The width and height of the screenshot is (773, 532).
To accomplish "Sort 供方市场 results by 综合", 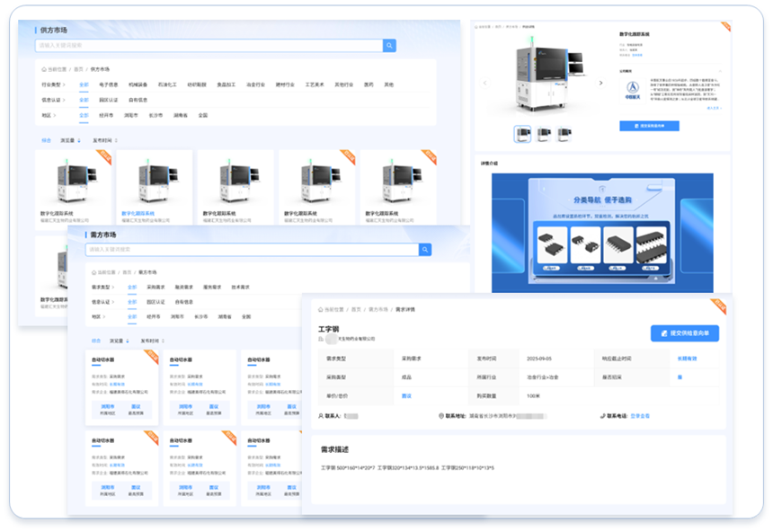I will point(47,140).
